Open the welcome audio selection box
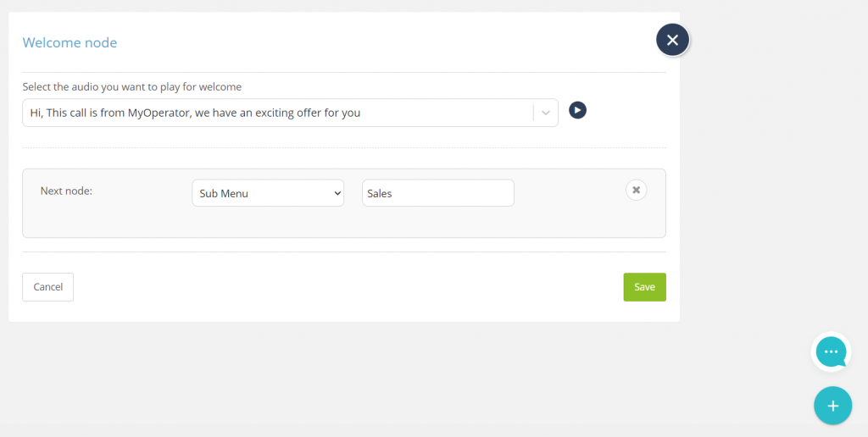This screenshot has height=437, width=868. point(290,113)
